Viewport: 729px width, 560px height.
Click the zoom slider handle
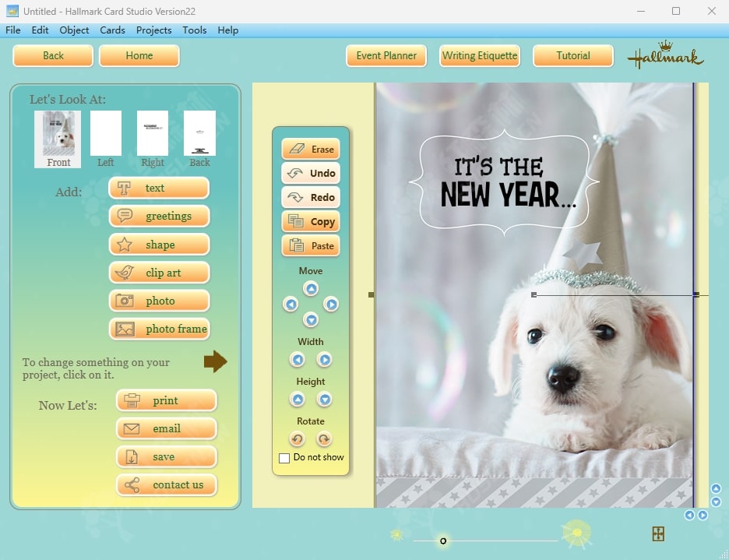443,541
